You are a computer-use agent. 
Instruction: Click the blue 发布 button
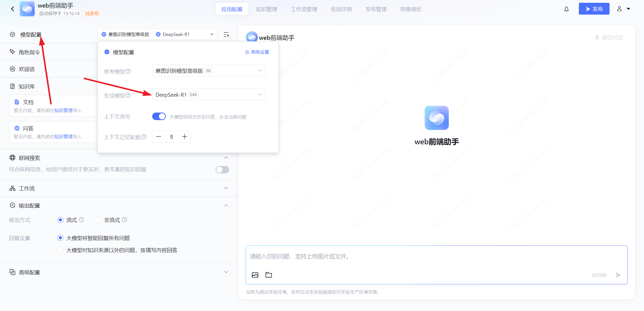[594, 9]
